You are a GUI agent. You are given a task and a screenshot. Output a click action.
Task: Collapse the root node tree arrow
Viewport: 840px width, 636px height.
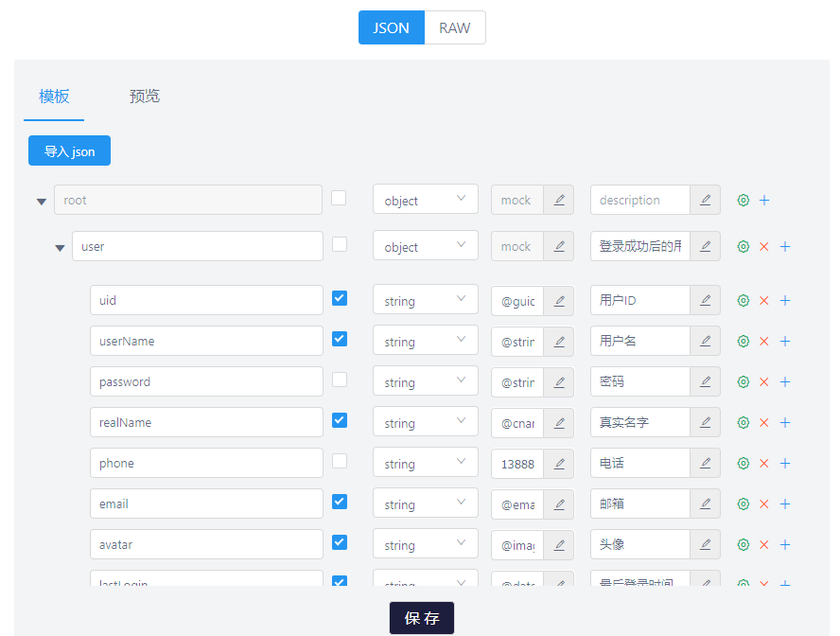click(x=41, y=201)
